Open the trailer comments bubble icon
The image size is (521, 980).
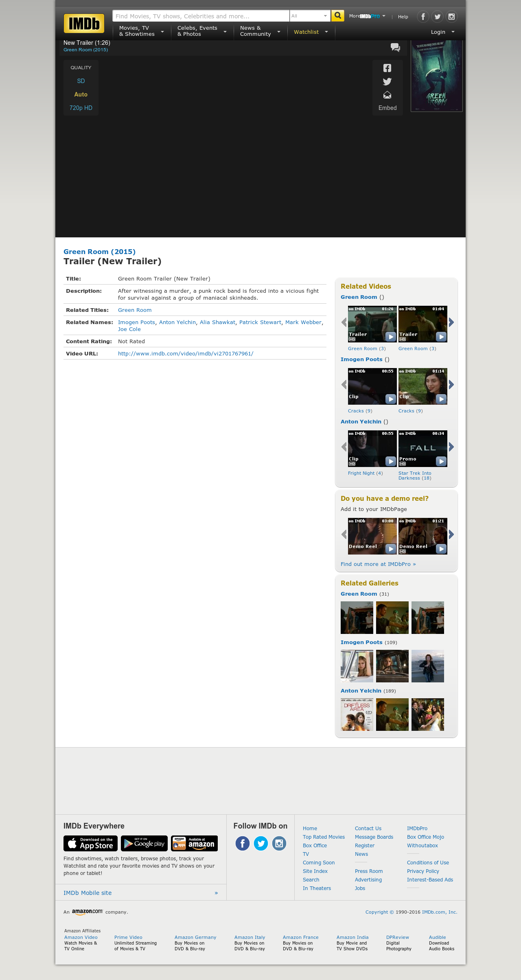point(395,47)
